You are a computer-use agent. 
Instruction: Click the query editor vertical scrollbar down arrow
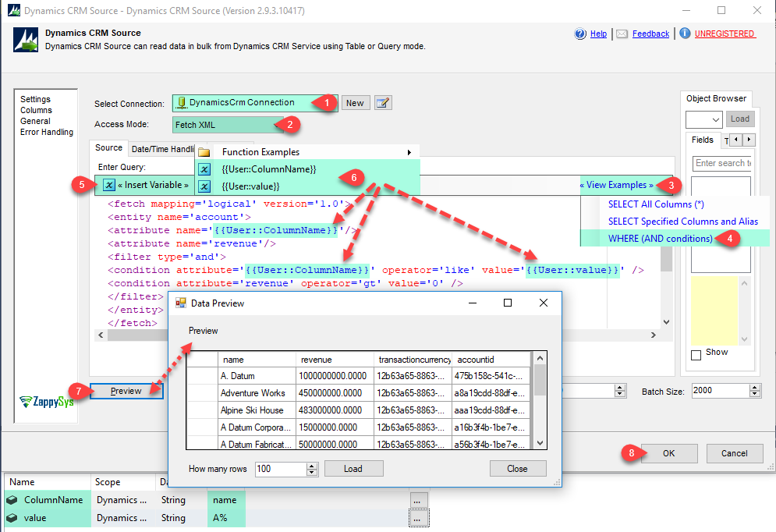667,322
